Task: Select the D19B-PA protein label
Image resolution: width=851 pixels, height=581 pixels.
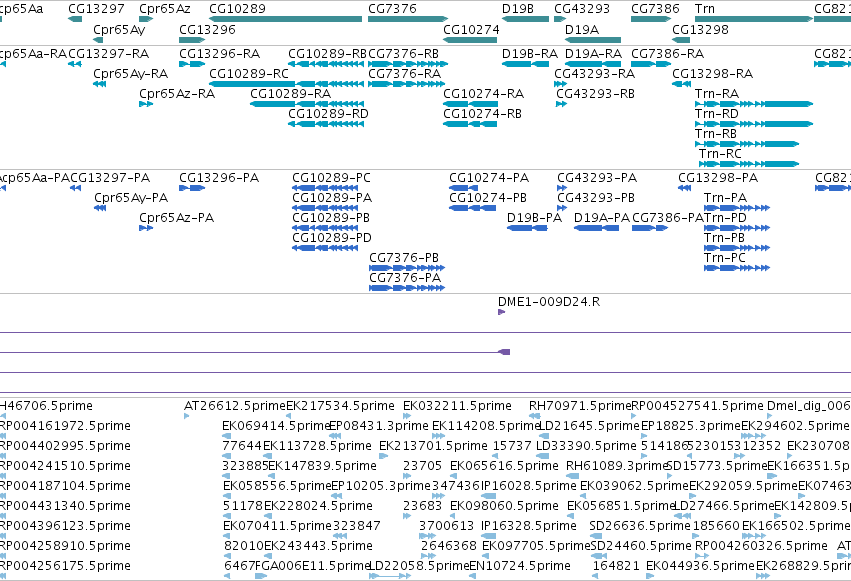Action: click(534, 218)
